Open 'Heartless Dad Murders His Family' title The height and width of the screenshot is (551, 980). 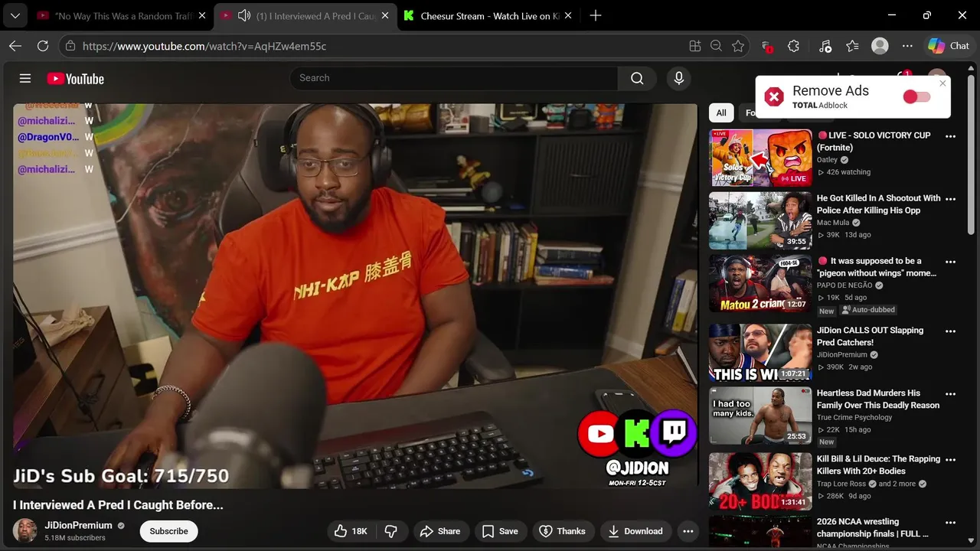(878, 399)
